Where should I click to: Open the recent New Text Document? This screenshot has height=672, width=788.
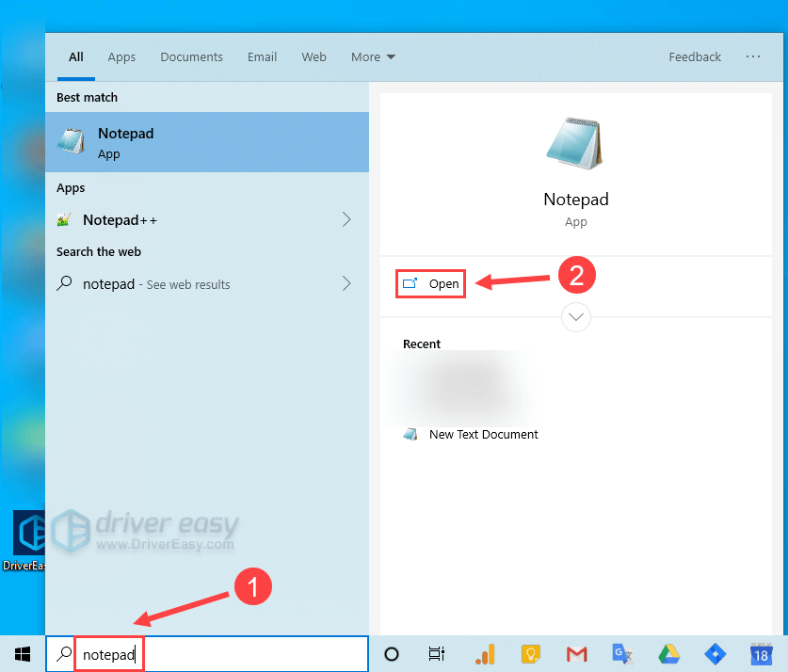pos(483,435)
